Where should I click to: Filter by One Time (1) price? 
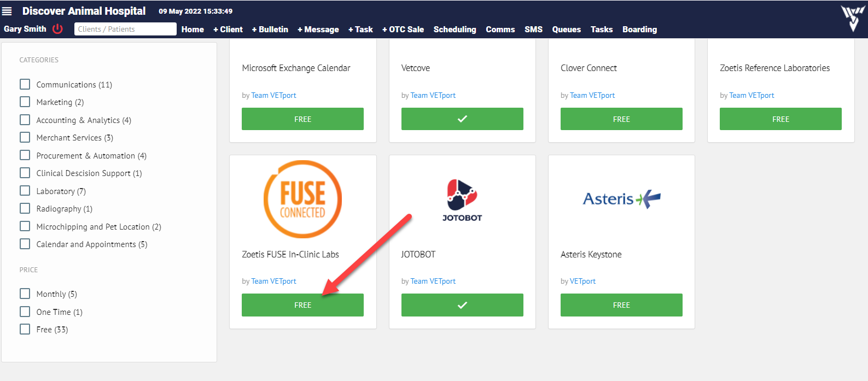(x=25, y=312)
